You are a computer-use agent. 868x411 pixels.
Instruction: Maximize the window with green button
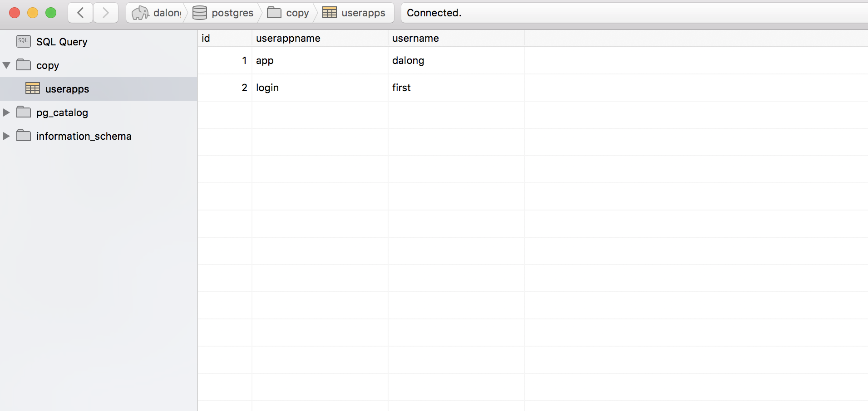51,13
